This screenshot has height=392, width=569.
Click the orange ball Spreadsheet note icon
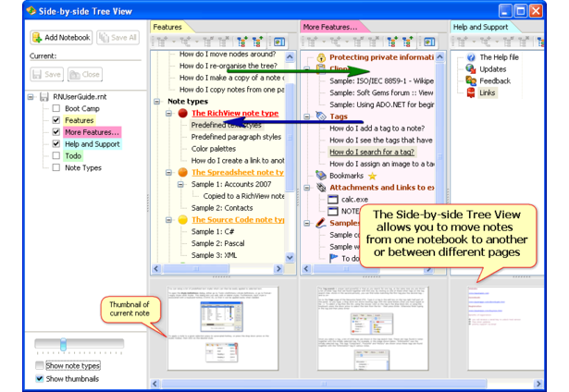[183, 172]
